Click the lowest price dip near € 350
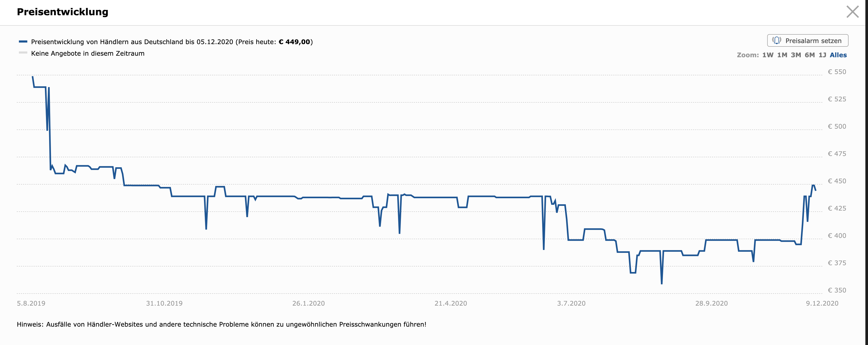This screenshot has height=345, width=868. (x=661, y=283)
